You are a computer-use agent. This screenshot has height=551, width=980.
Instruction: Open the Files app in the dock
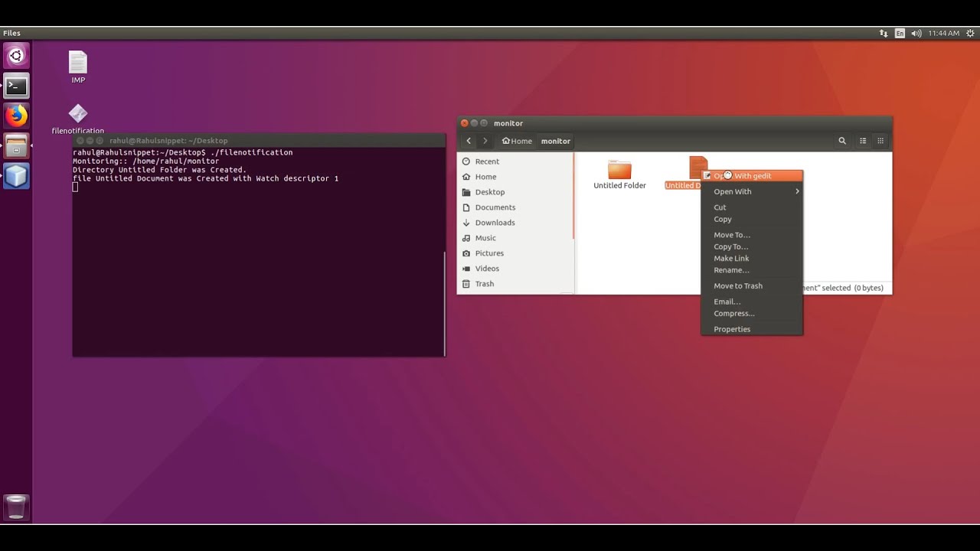[16, 145]
